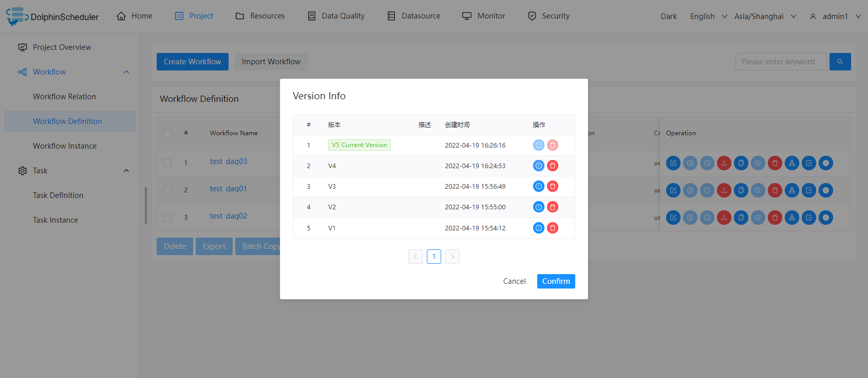Image resolution: width=868 pixels, height=378 pixels.
Task: Focus the keyword search field
Action: (781, 62)
